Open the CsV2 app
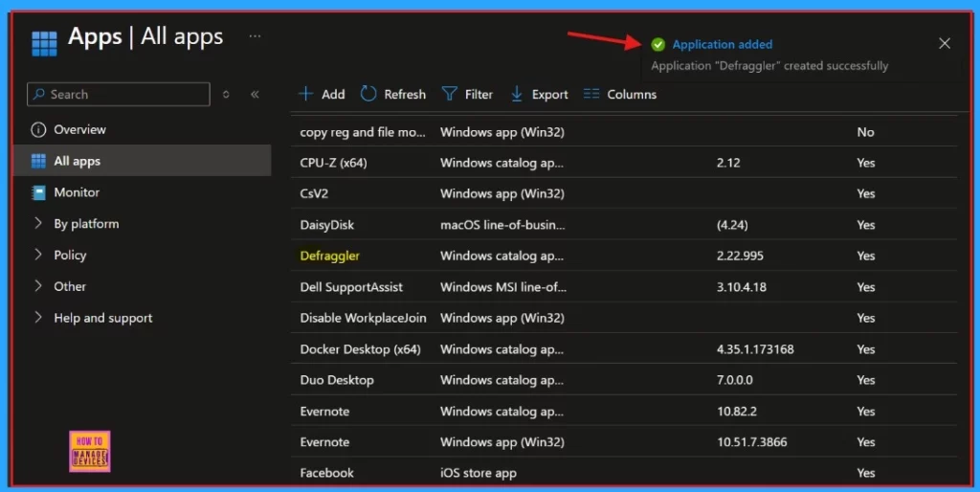This screenshot has height=492, width=980. [314, 193]
